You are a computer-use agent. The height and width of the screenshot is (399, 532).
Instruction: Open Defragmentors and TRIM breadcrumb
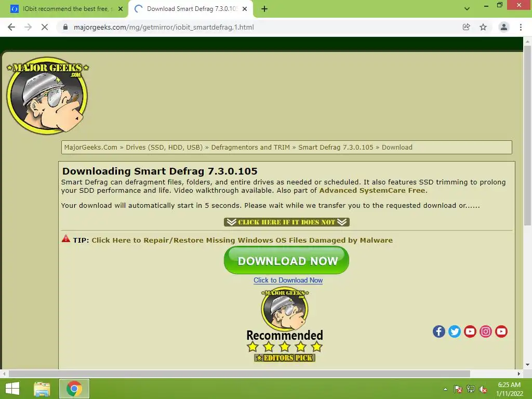coord(250,147)
